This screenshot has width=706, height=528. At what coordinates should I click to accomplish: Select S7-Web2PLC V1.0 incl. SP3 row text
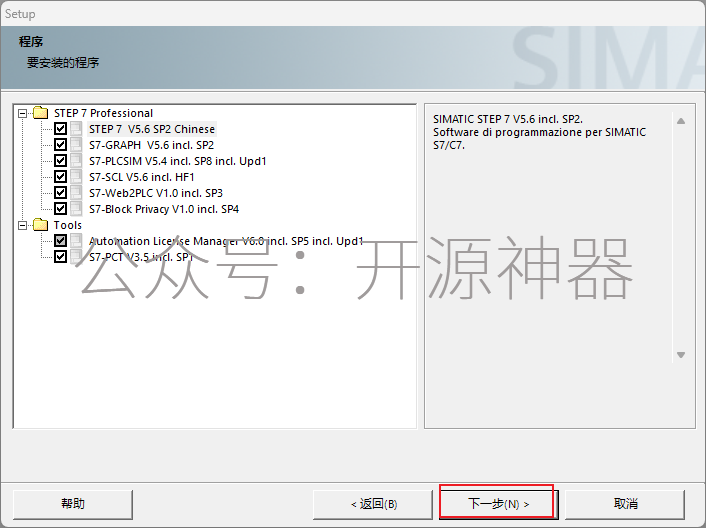(156, 193)
